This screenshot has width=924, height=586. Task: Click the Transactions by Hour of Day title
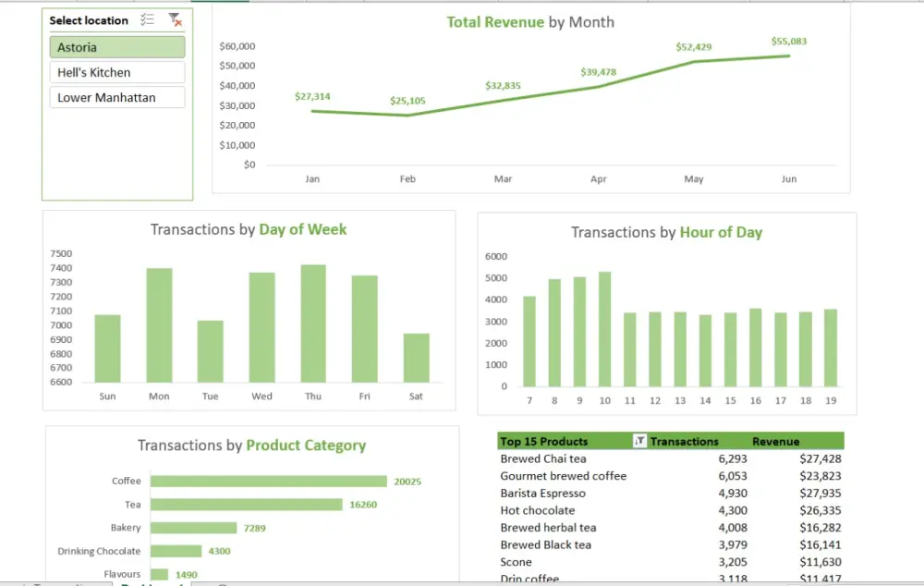[664, 232]
